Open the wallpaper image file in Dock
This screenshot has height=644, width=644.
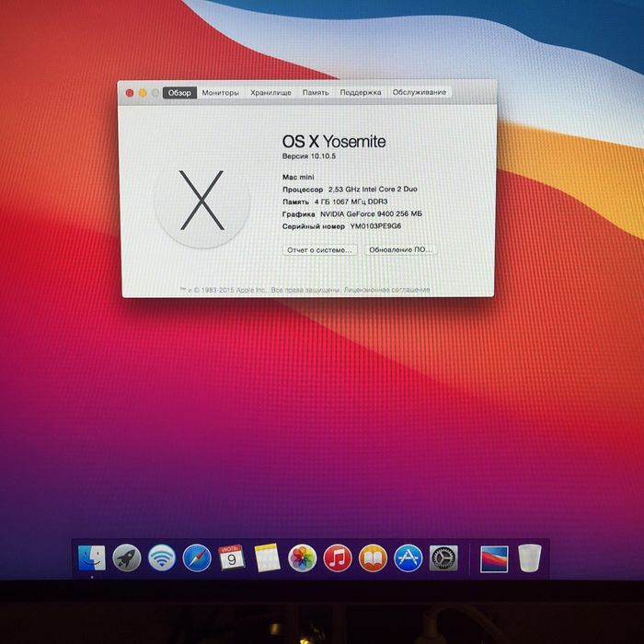click(x=494, y=558)
